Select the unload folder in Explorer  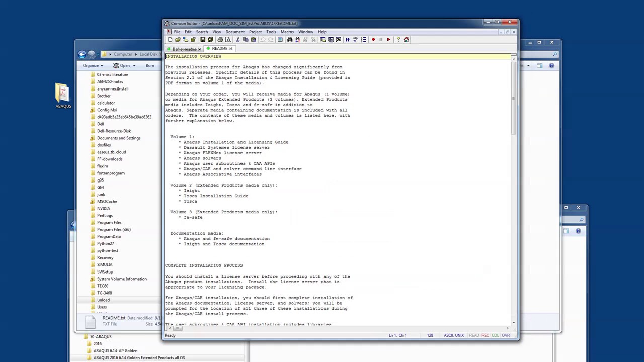pos(103,300)
